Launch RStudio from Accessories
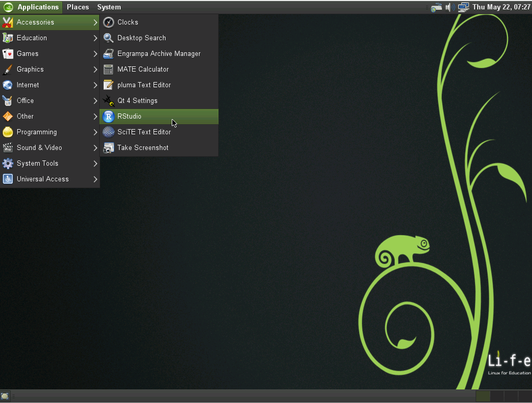The height and width of the screenshot is (403, 532). click(159, 117)
